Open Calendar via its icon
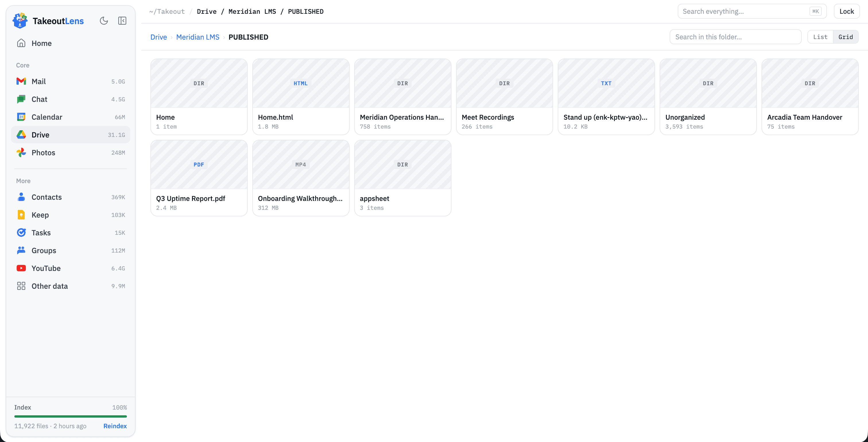Screen dimensions: 868x442 point(21,117)
